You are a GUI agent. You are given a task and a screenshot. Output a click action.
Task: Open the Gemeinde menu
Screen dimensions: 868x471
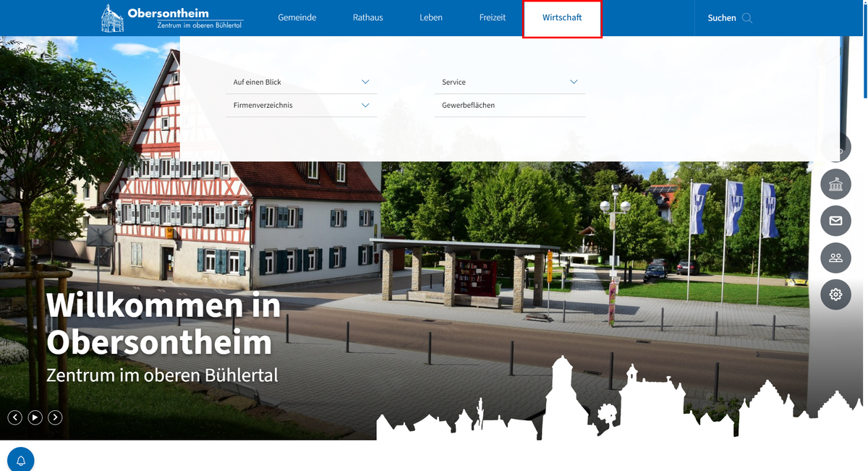point(297,18)
